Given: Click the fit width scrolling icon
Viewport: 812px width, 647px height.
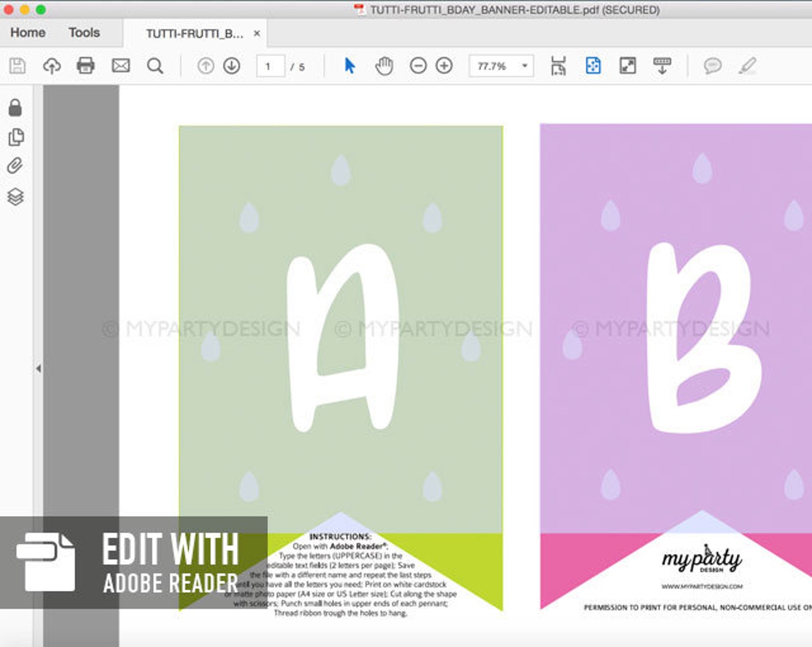Looking at the screenshot, I should [558, 66].
